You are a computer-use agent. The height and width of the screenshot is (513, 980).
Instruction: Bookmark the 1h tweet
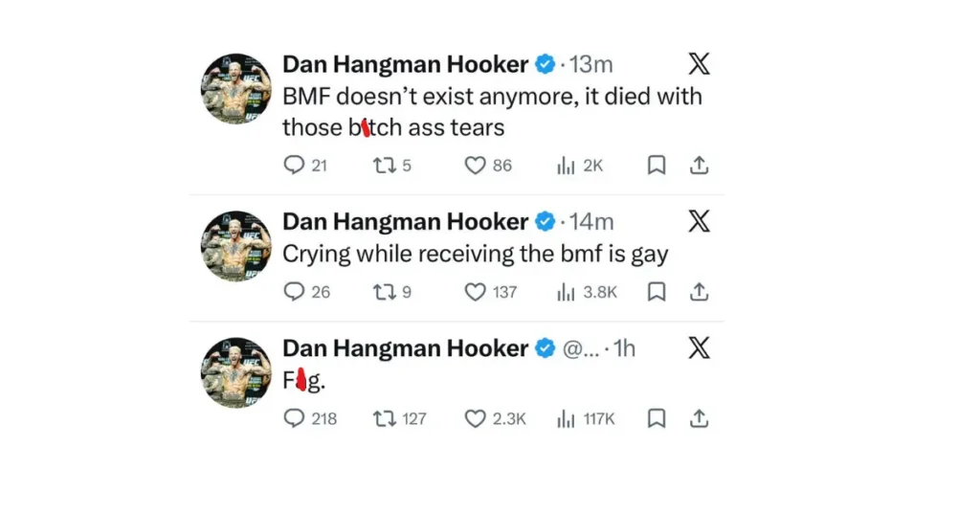click(657, 418)
